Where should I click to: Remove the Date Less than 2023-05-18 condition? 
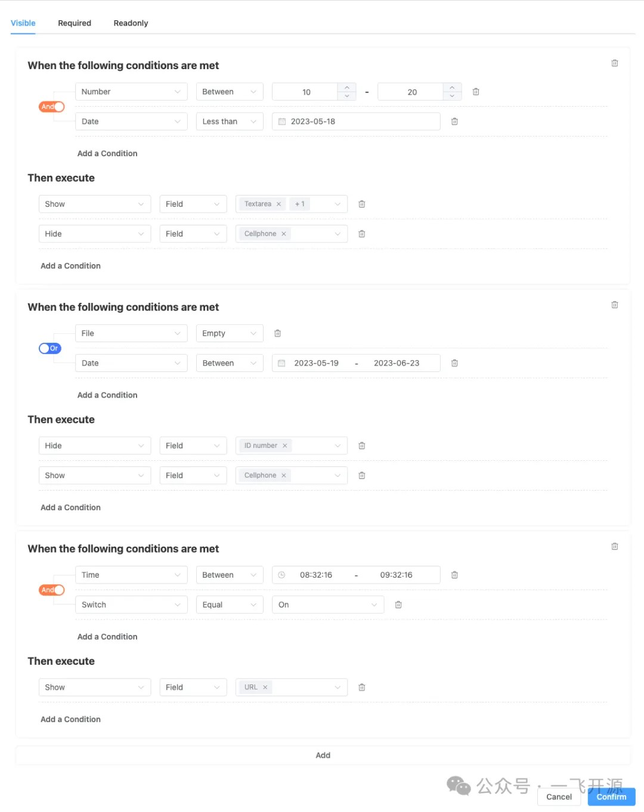454,122
